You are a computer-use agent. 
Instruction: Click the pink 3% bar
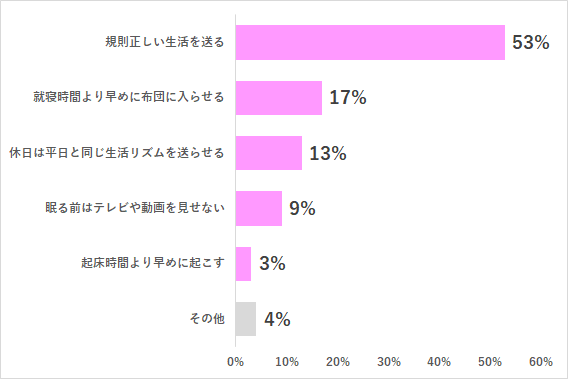point(243,264)
